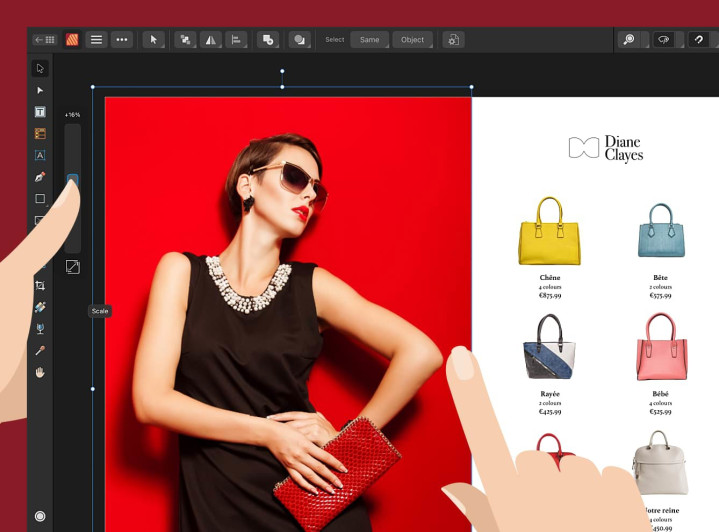Select the Move tool arrow in left toolbar

coord(40,68)
